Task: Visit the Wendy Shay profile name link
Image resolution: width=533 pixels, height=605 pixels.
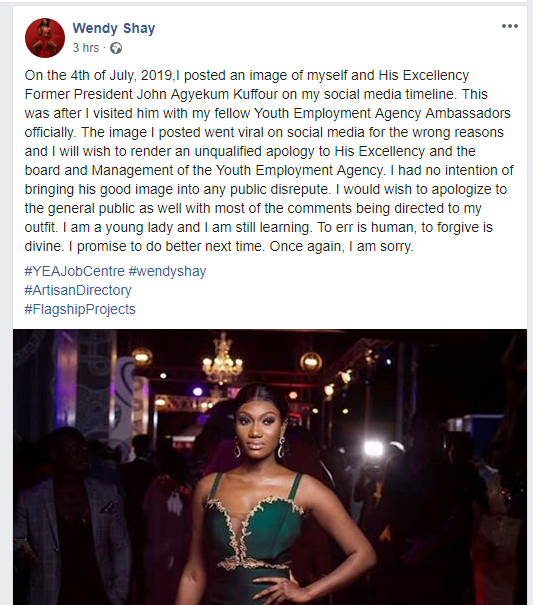Action: pyautogui.click(x=114, y=28)
